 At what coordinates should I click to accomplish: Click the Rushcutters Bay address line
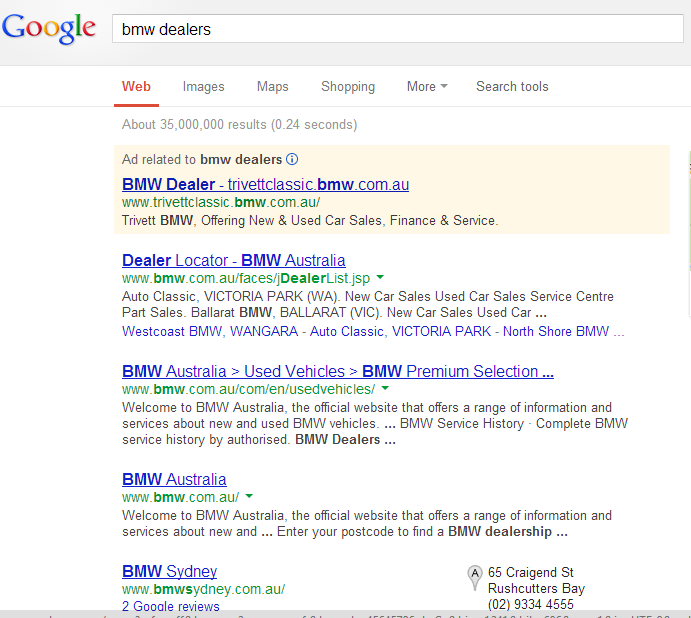point(536,588)
